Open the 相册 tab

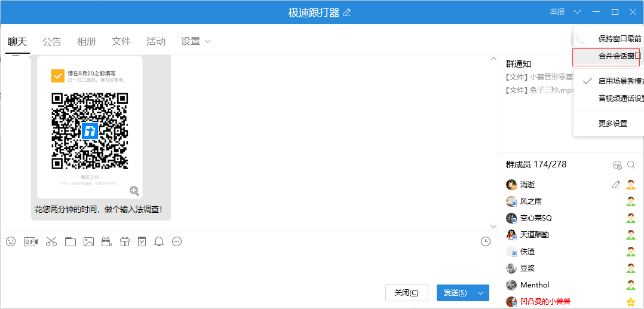[86, 41]
